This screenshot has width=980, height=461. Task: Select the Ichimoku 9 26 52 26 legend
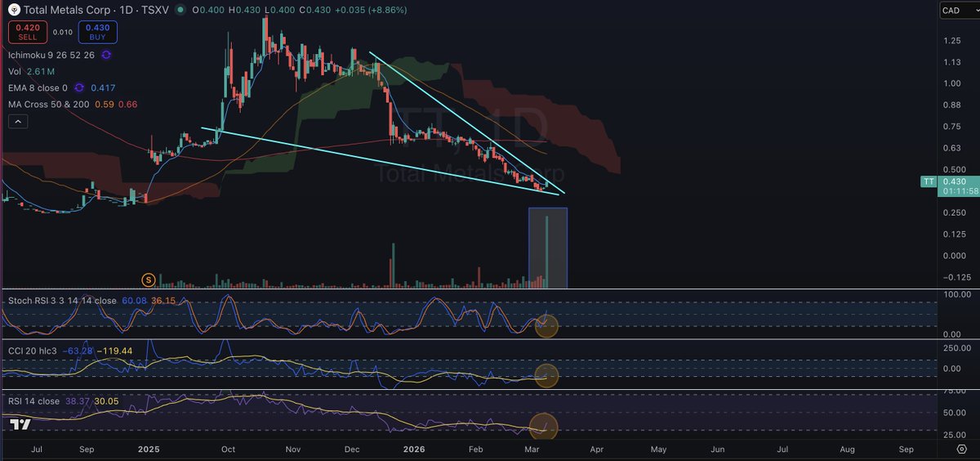coord(52,55)
